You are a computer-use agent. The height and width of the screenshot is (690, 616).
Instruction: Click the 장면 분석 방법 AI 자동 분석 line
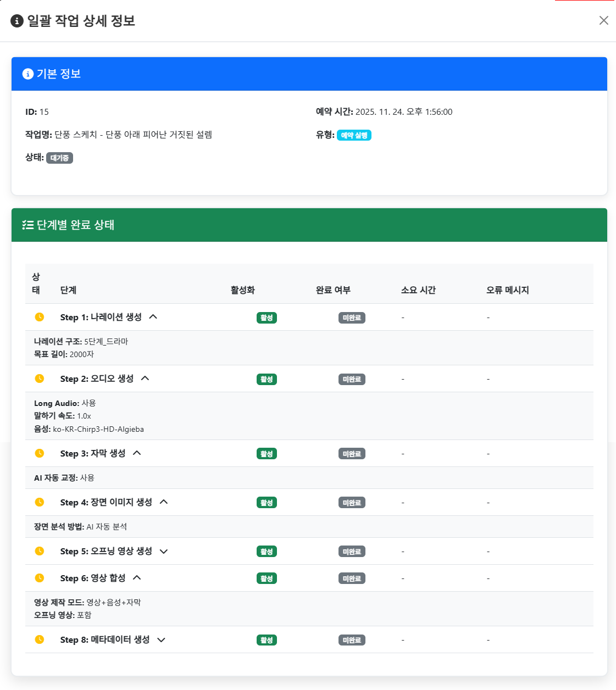coord(80,526)
